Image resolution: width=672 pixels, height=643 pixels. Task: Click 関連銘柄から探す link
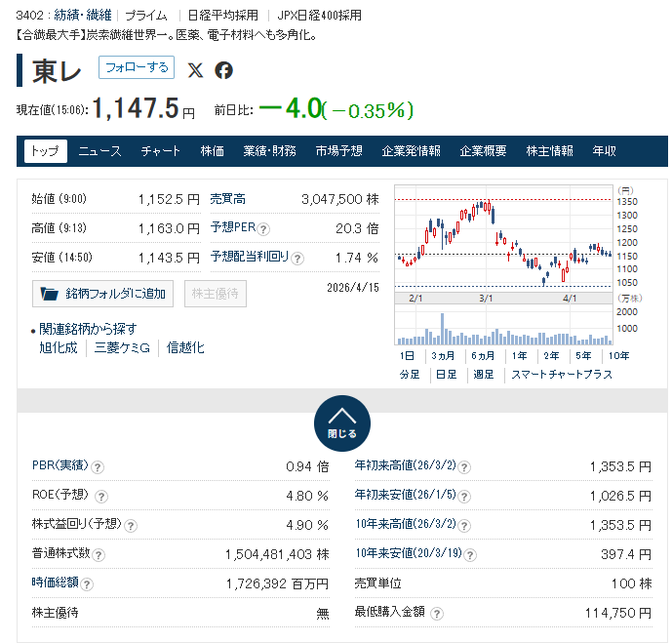[88, 329]
